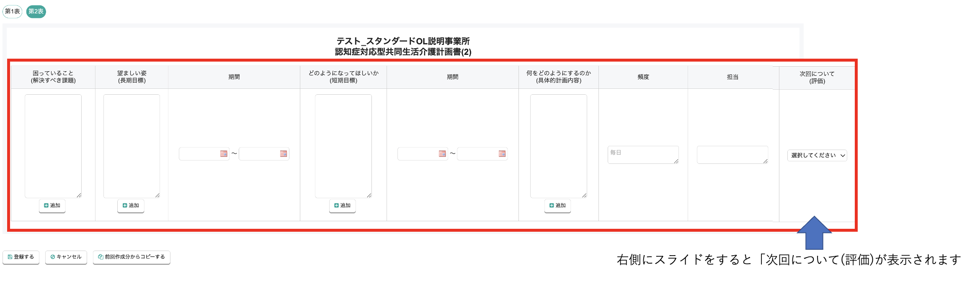Click the 困っていること (解決すべき課題) header
The image size is (980, 295).
53,77
